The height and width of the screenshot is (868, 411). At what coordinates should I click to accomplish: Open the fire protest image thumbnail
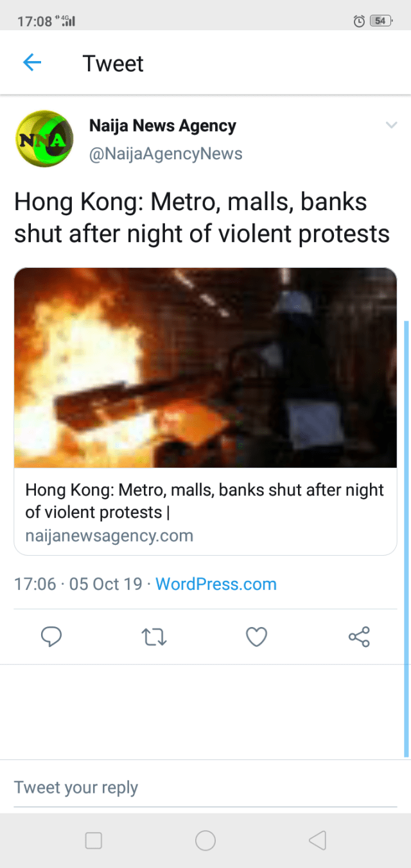(205, 368)
